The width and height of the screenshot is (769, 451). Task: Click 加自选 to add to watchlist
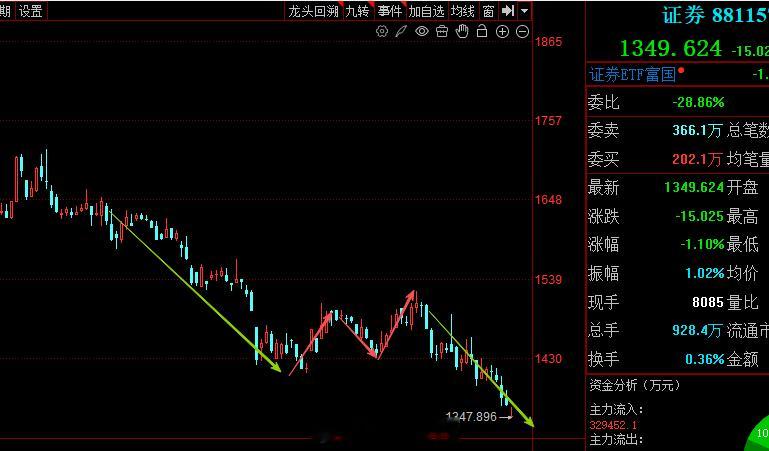click(x=426, y=11)
